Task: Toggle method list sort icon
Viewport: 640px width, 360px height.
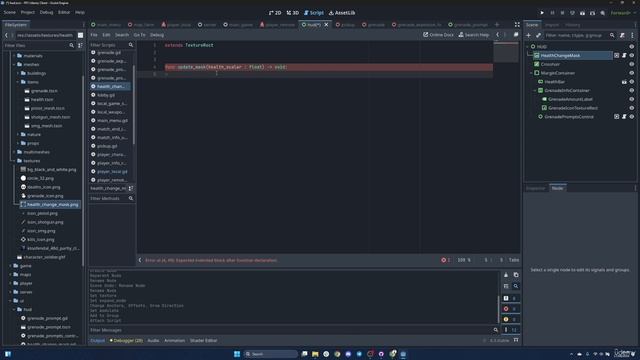Action: 131,189
